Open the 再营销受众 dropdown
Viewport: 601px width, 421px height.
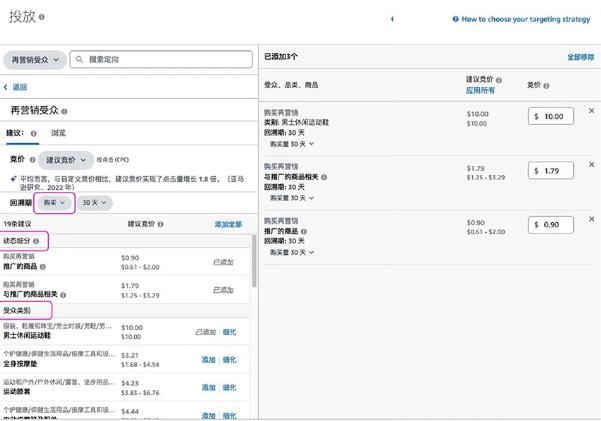34,60
